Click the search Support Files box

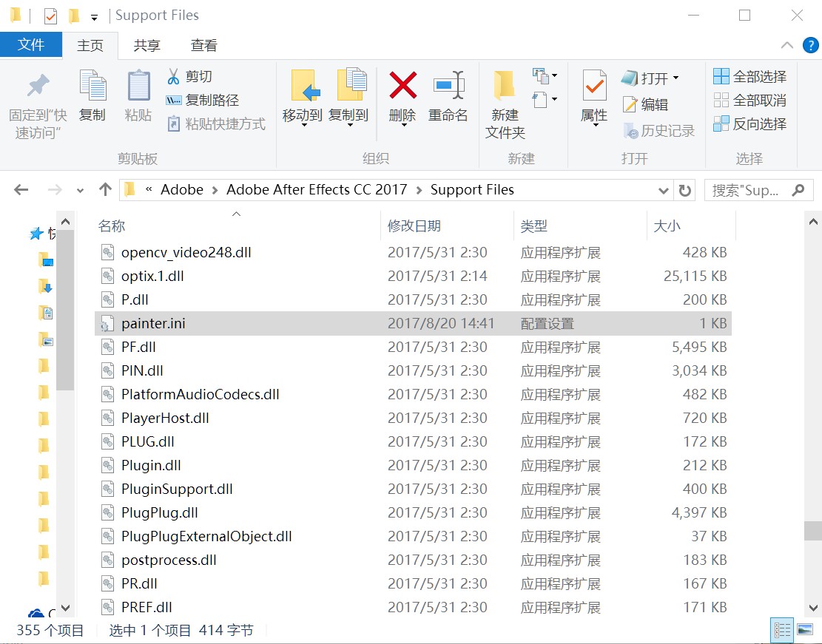(758, 190)
